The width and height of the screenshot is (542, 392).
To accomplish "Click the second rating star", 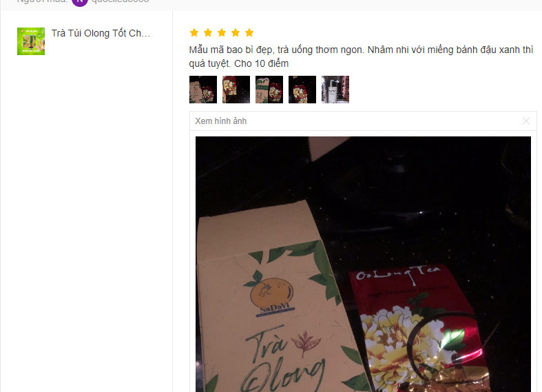I will click(208, 32).
